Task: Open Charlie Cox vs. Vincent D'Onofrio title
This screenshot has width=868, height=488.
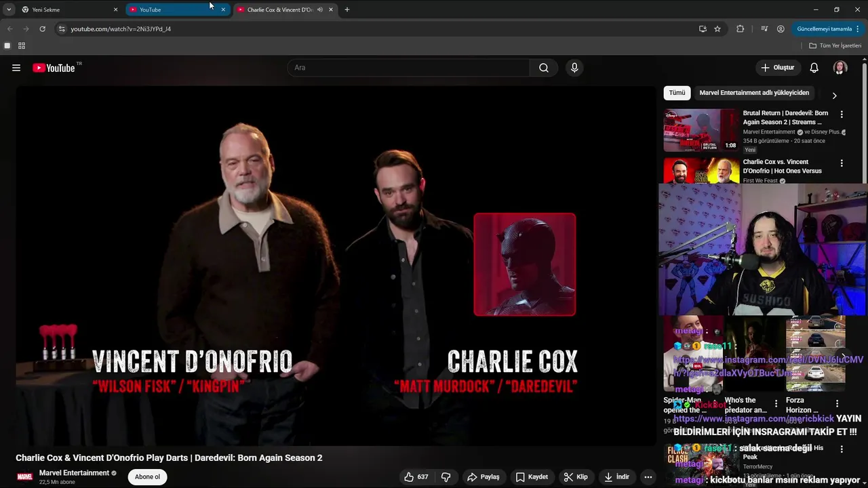Action: pos(783,167)
